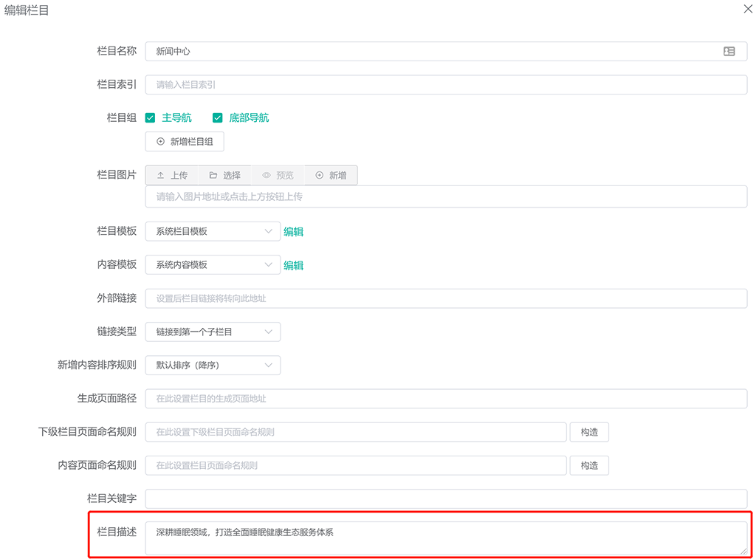
Task: Click the plus icon on 新增栏目组
Action: pyautogui.click(x=160, y=141)
